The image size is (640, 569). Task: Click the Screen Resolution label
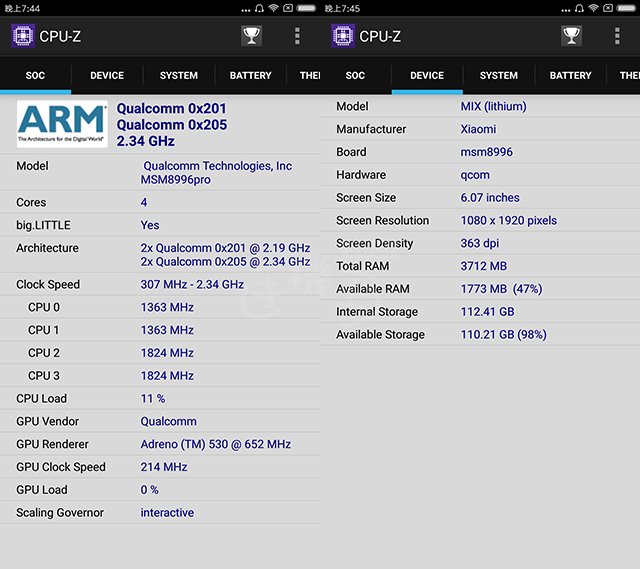[382, 221]
